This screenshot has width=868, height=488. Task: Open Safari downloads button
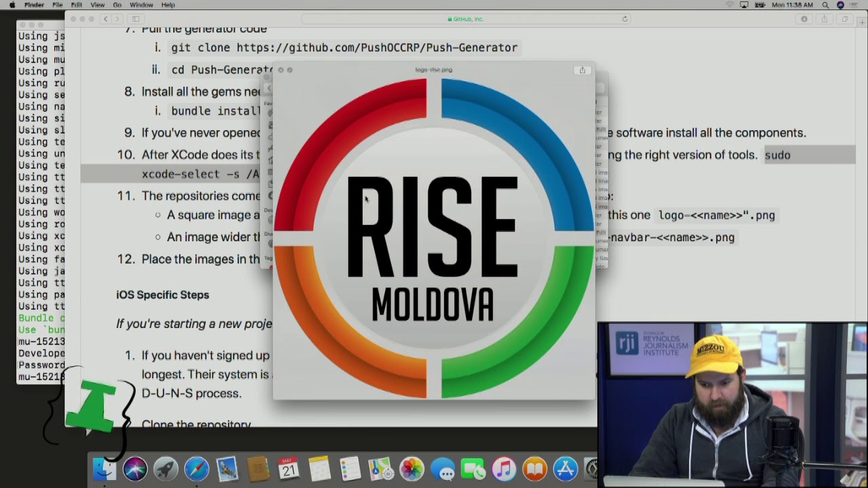point(804,19)
